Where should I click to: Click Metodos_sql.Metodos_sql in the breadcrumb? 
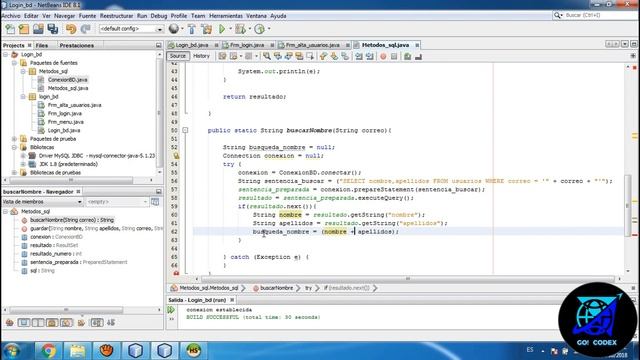coord(209,288)
